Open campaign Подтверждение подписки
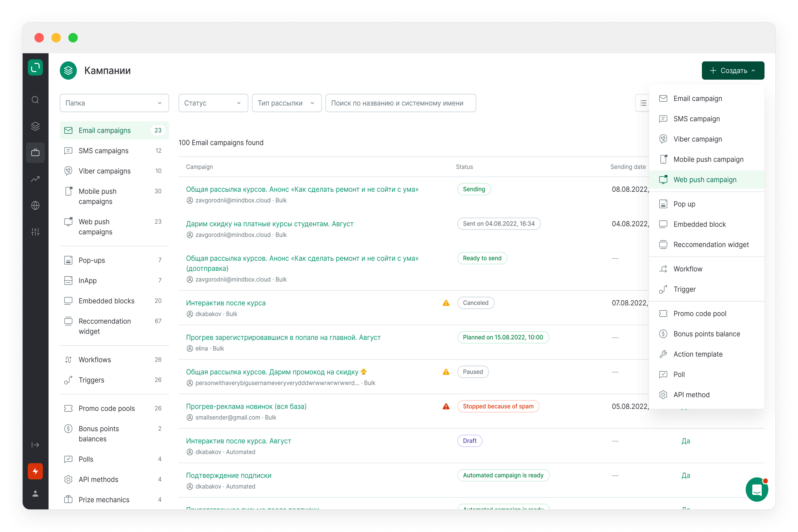The image size is (798, 532). tap(229, 476)
